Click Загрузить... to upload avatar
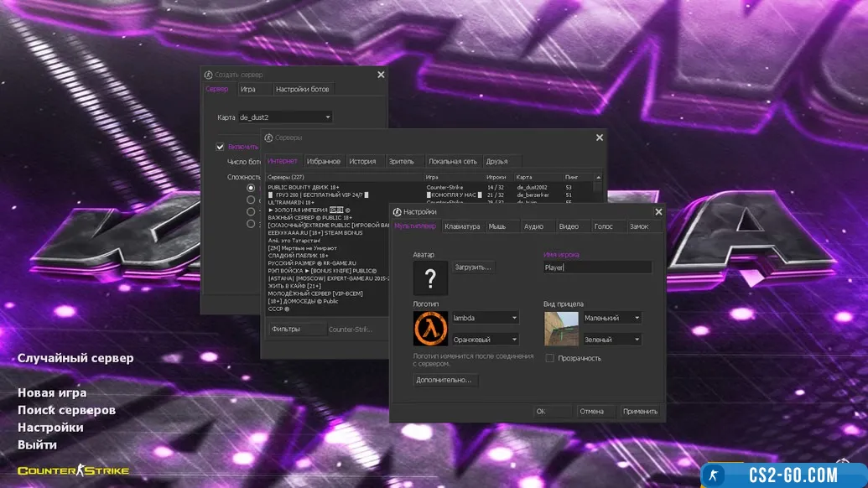This screenshot has width=868, height=488. tap(474, 267)
